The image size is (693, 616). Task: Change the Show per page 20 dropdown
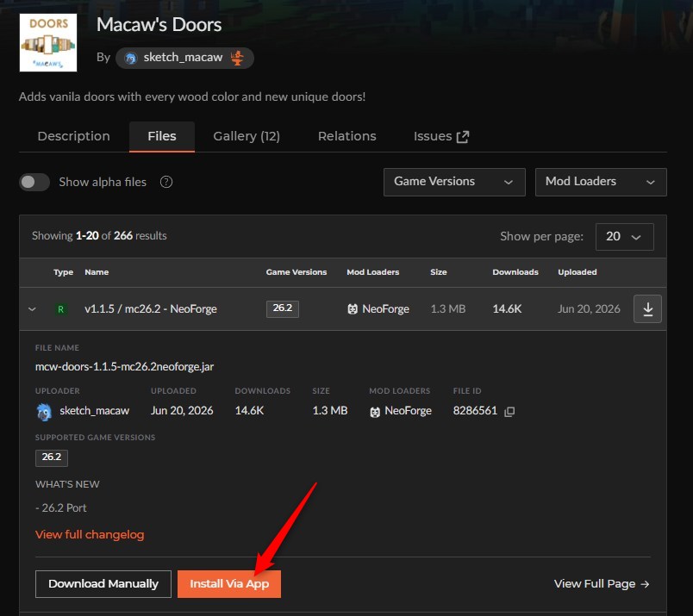(x=625, y=236)
